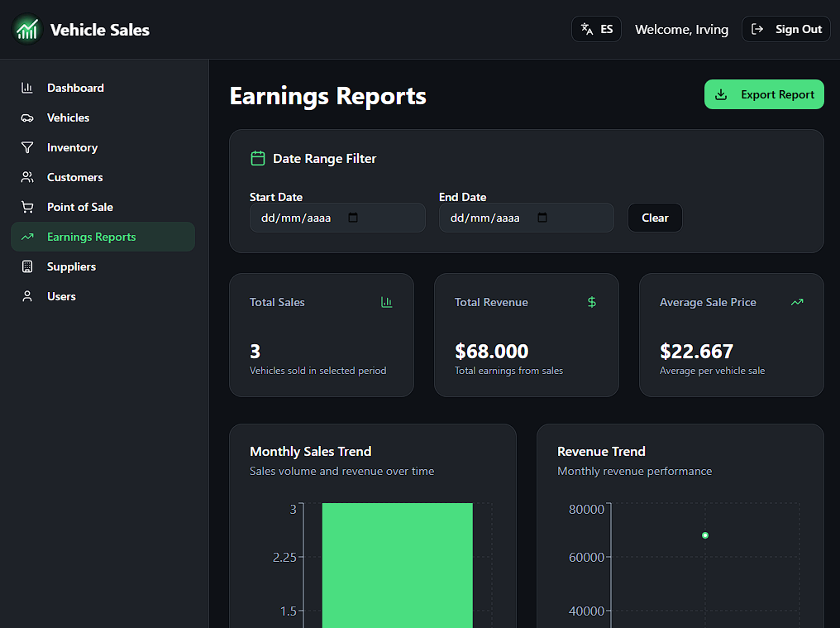Image resolution: width=840 pixels, height=628 pixels.
Task: Click the bar chart icon on Total Sales card
Action: [387, 303]
